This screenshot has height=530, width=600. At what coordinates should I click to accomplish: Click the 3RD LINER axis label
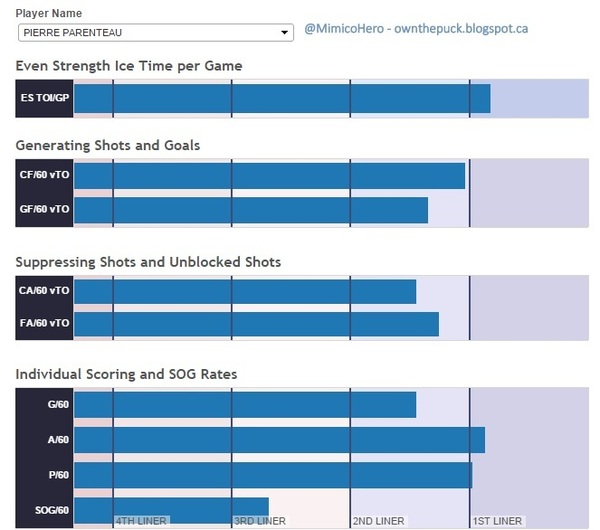click(260, 521)
